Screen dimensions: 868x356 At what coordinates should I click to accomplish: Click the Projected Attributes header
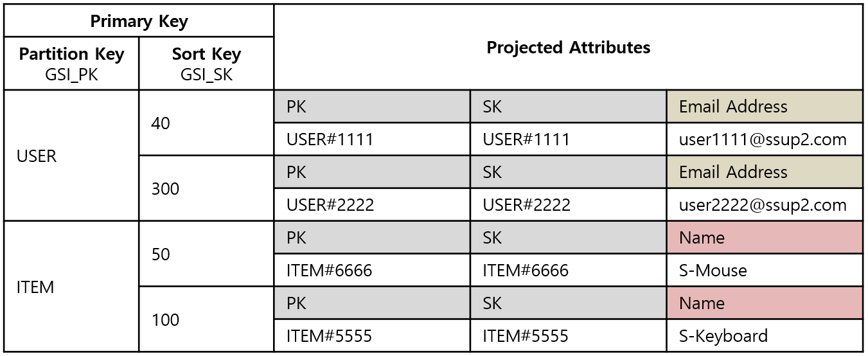pyautogui.click(x=569, y=47)
